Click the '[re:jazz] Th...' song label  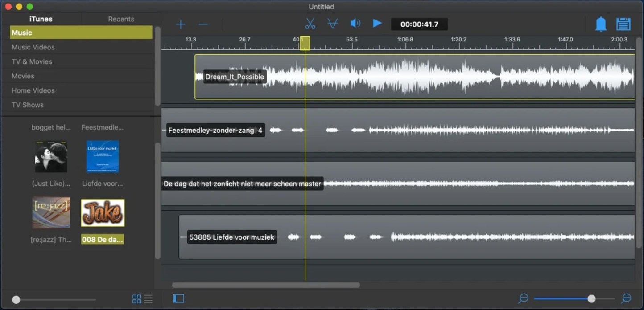pos(51,240)
